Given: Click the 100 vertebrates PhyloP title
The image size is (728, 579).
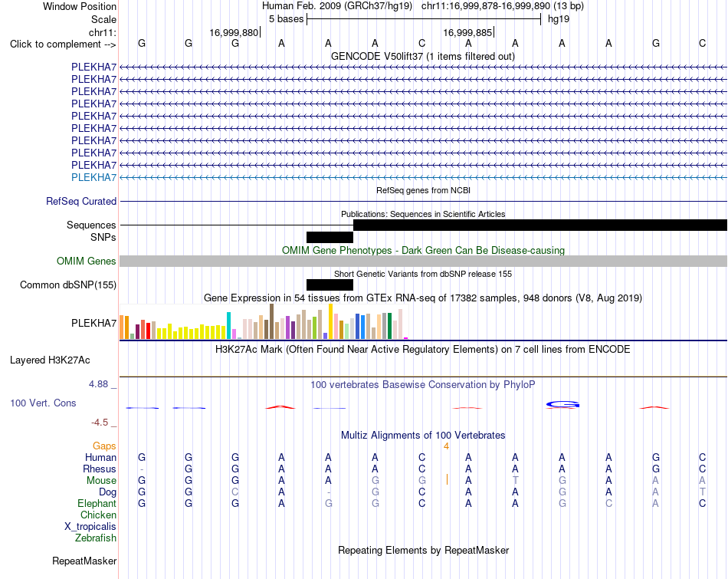Looking at the screenshot, I should click(423, 385).
